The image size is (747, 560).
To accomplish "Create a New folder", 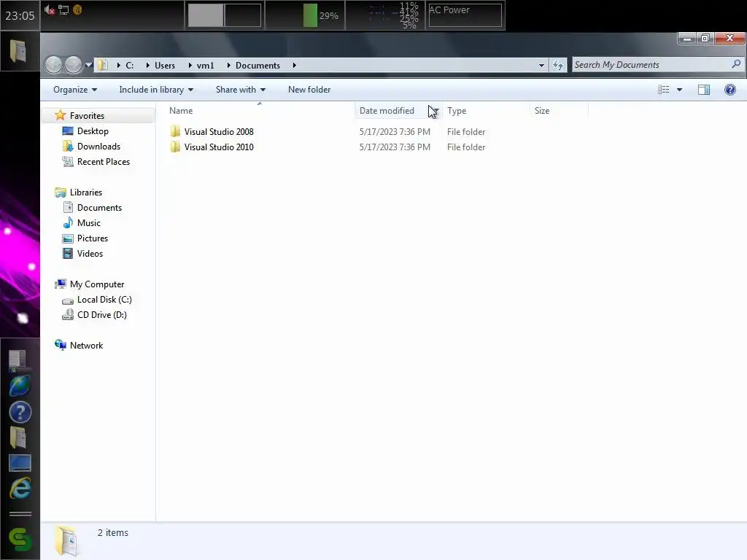I will pos(309,90).
